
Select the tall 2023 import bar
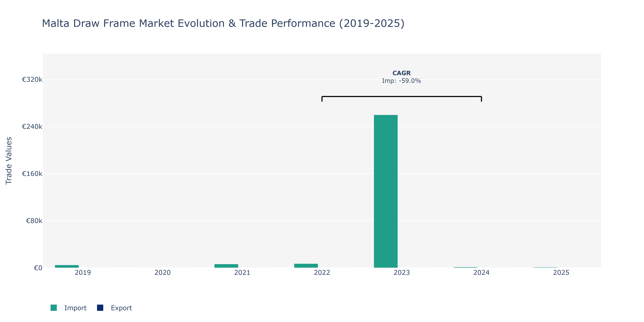click(x=385, y=191)
